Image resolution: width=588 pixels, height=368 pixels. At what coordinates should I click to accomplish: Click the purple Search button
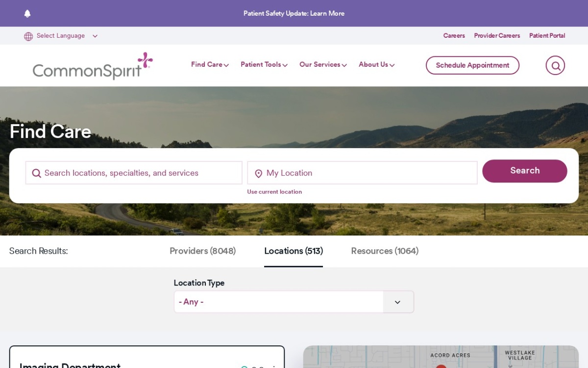[525, 171]
